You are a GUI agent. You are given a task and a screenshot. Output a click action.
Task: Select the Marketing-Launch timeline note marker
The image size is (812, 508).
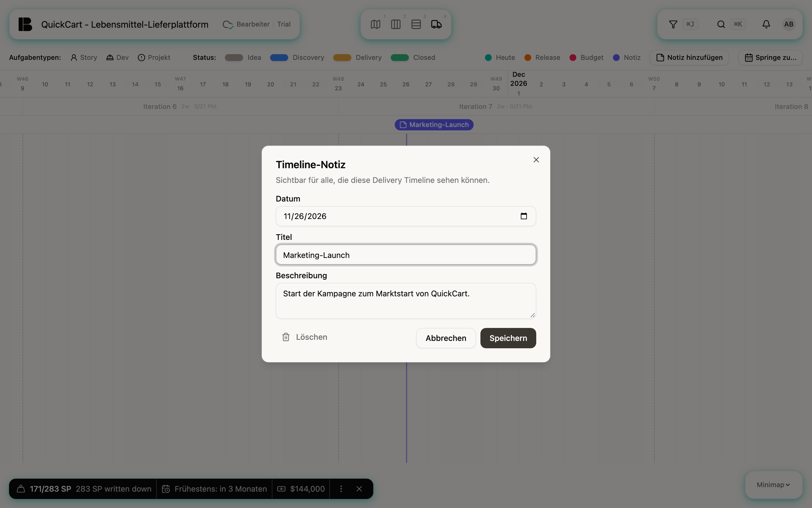coord(434,125)
